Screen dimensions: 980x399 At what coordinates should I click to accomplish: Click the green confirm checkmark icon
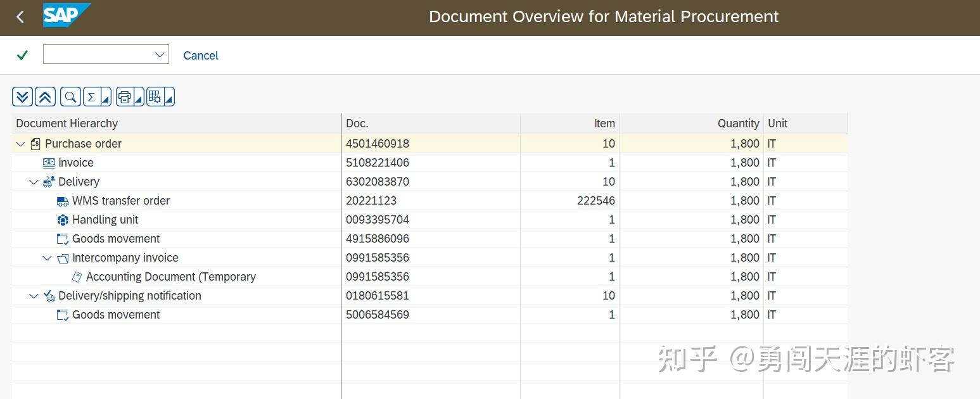pyautogui.click(x=23, y=55)
